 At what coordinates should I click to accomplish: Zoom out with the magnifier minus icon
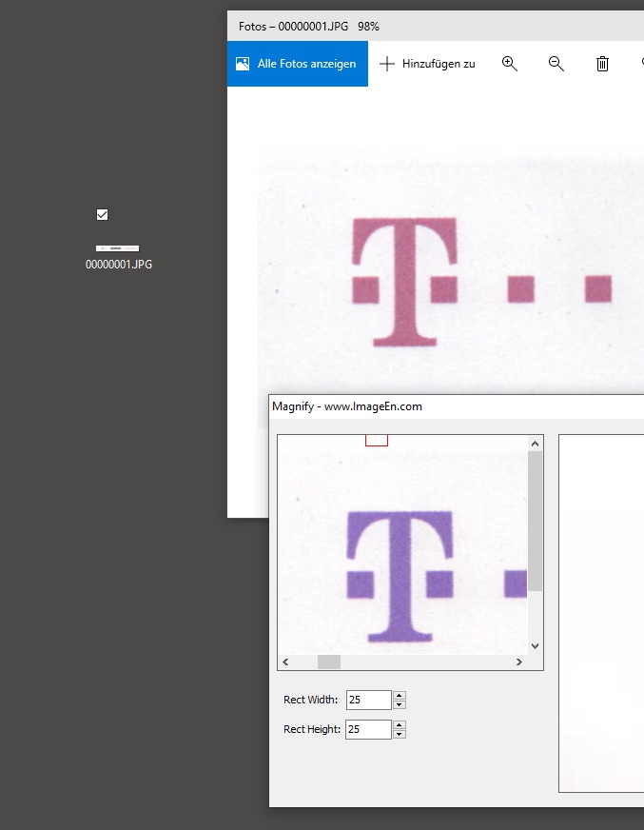(x=556, y=64)
